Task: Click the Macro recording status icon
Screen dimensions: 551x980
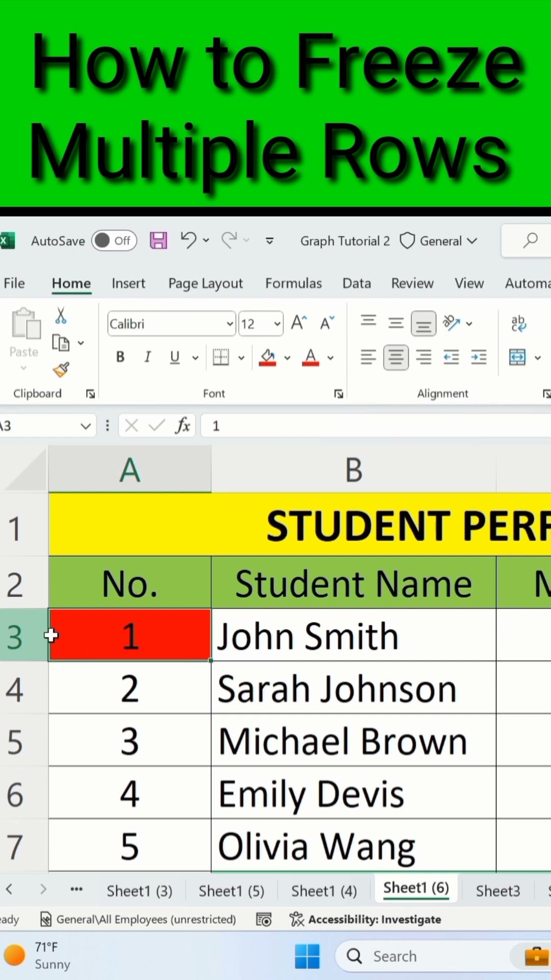Action: [264, 919]
